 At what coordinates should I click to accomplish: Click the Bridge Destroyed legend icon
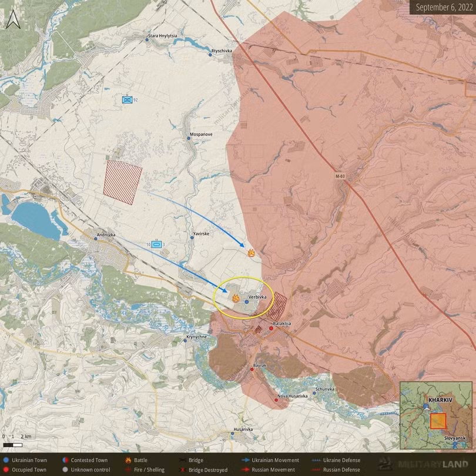point(183,470)
